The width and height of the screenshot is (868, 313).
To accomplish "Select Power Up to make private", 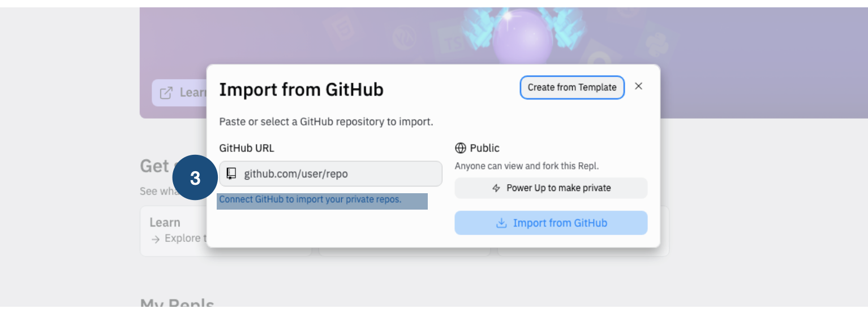I will coord(551,188).
